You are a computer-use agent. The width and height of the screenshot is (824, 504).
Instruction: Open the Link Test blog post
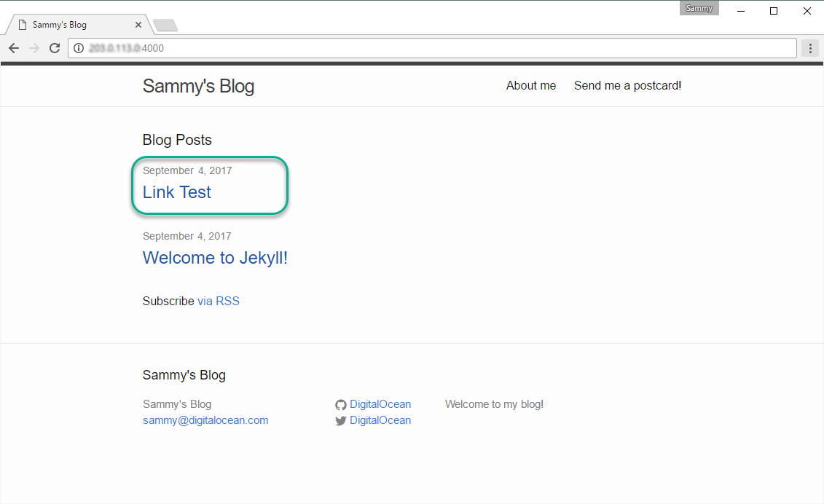(177, 192)
